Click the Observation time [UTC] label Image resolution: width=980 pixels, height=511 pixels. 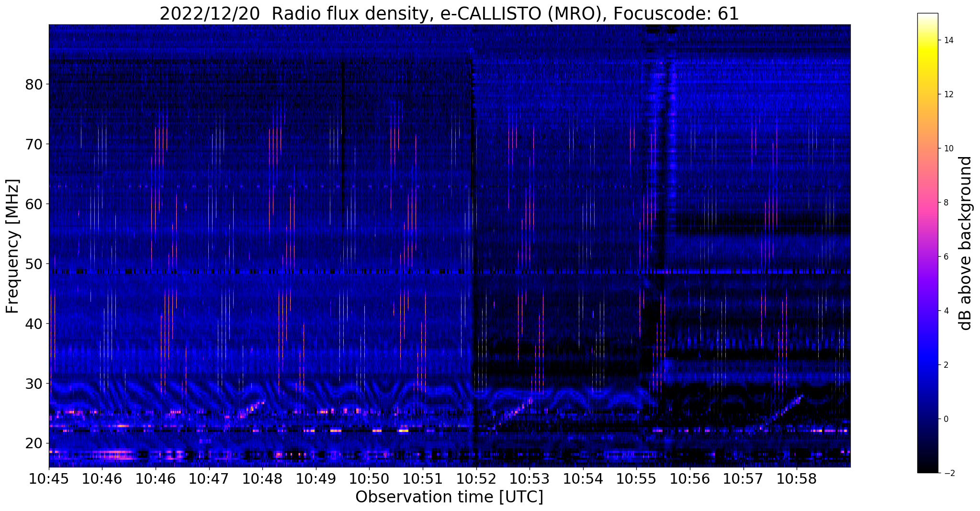pos(449,497)
